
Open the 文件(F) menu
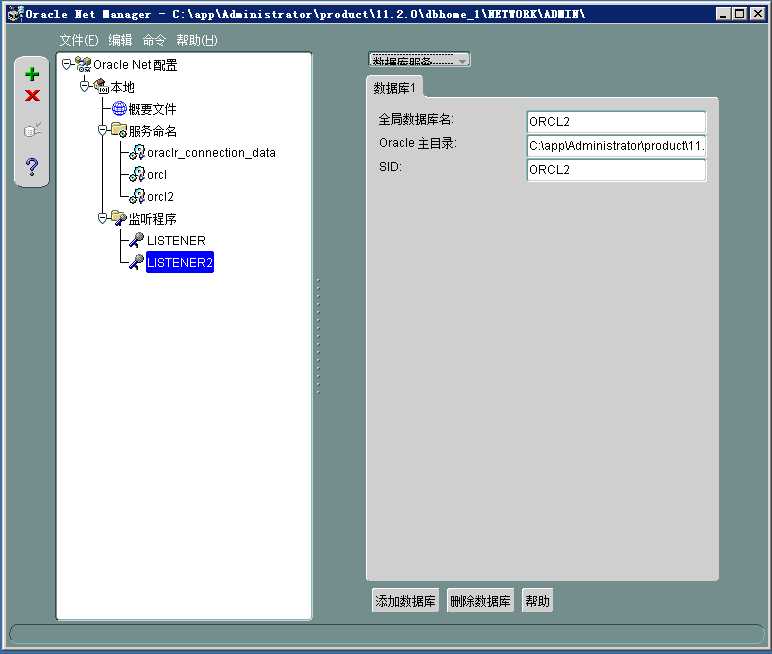tap(78, 40)
